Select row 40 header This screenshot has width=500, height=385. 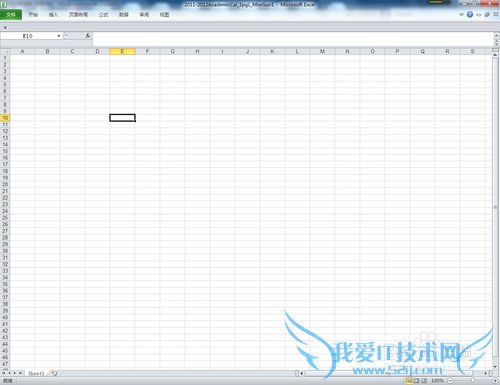pos(5,317)
